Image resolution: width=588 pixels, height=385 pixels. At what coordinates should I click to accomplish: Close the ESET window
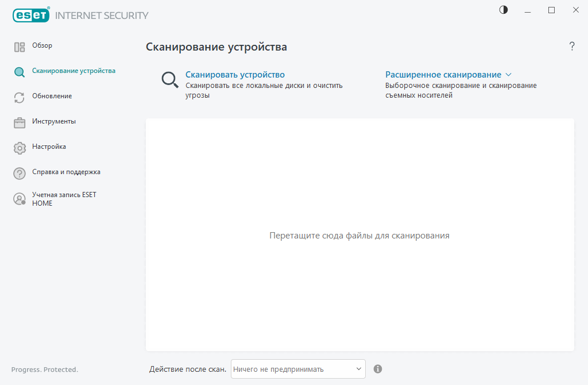[575, 10]
